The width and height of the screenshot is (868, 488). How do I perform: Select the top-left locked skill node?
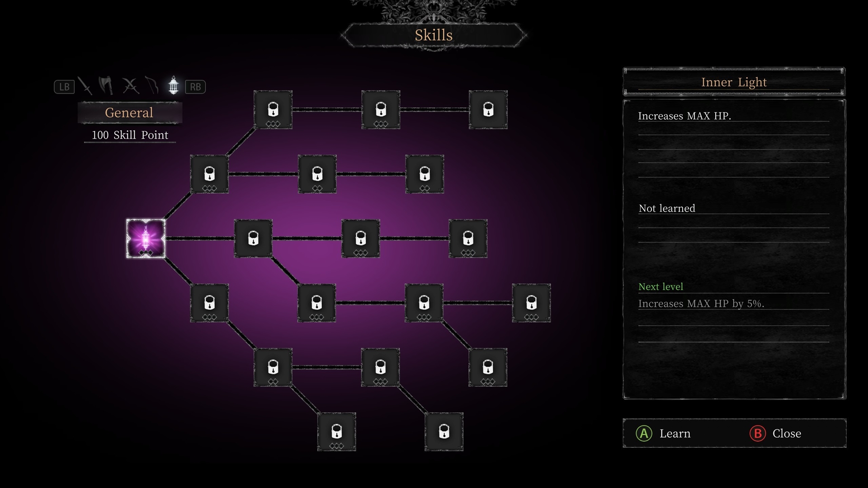(x=273, y=109)
